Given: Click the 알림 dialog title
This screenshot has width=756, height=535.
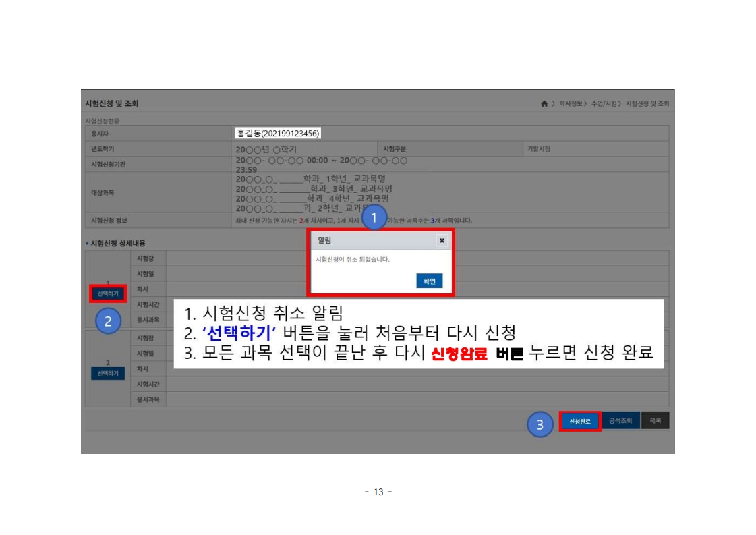Looking at the screenshot, I should [x=324, y=240].
